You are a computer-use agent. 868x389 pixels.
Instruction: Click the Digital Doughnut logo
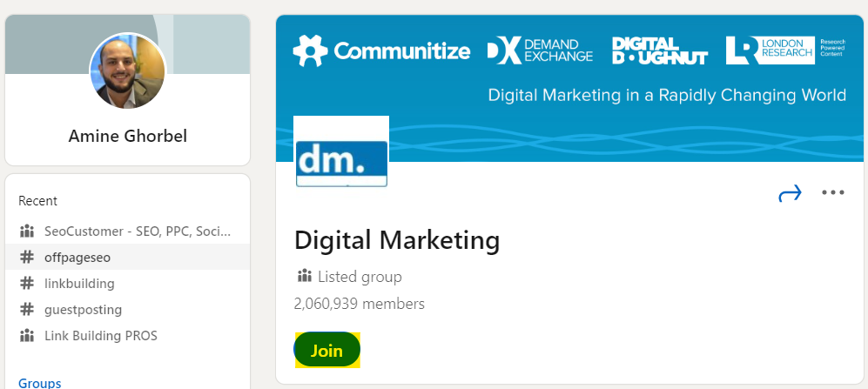[x=659, y=50]
